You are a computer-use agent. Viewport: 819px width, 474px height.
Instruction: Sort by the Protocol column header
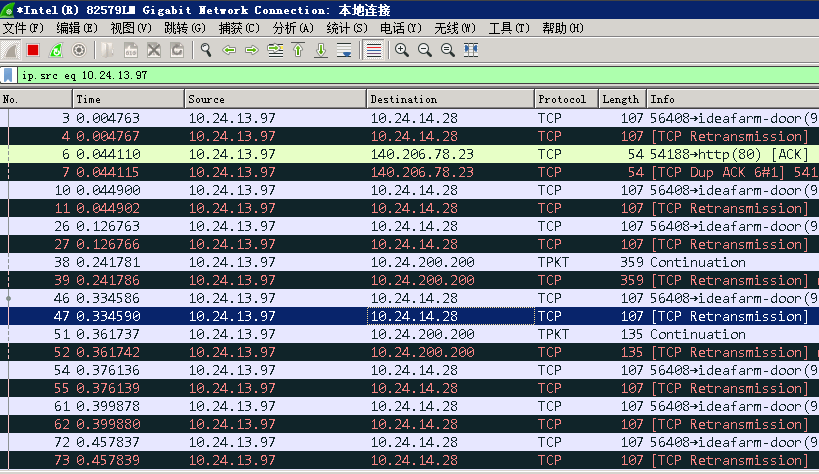pyautogui.click(x=566, y=99)
